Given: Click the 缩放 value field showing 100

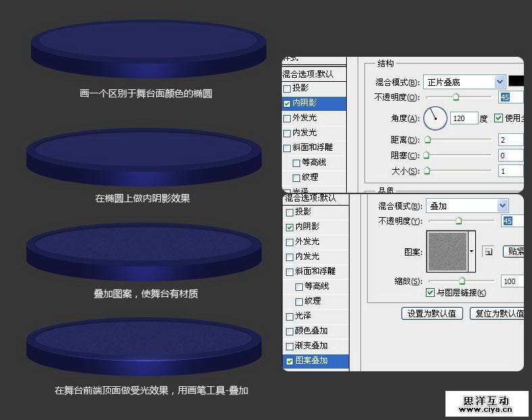Looking at the screenshot, I should tap(512, 281).
